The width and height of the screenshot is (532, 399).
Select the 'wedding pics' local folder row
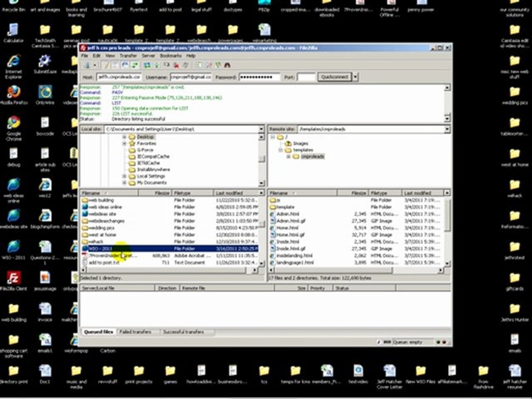(169, 228)
